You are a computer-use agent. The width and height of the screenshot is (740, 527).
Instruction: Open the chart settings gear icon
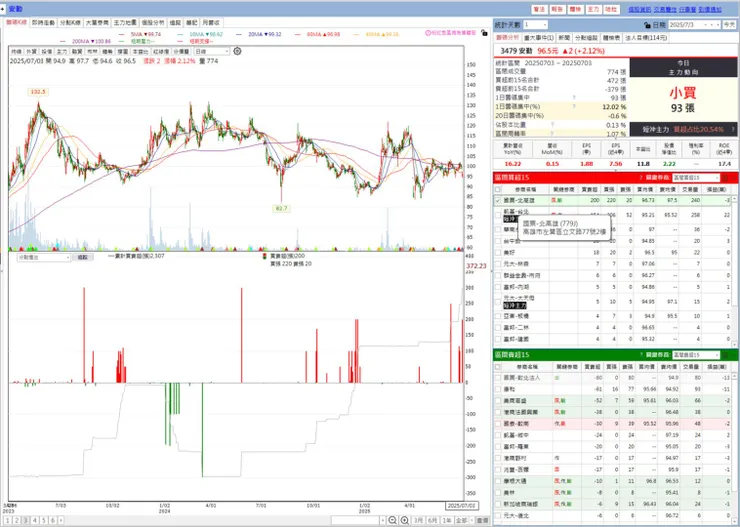pyautogui.click(x=237, y=51)
